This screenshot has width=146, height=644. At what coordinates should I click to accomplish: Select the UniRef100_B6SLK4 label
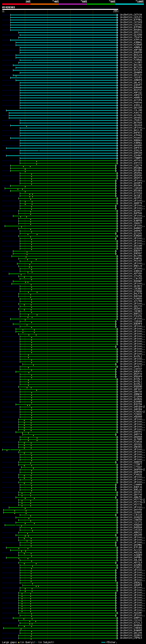click(x=131, y=55)
